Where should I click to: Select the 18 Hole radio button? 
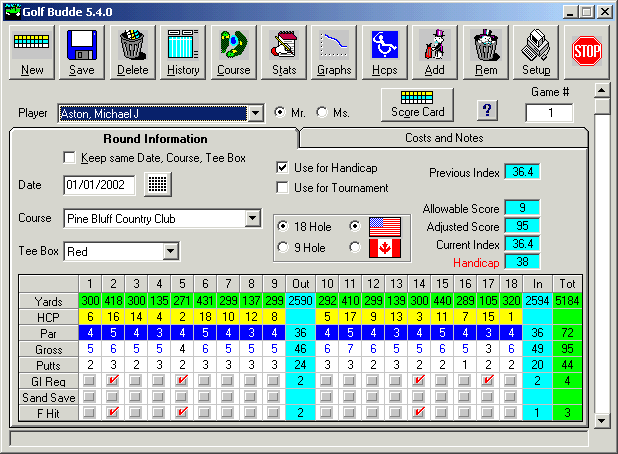coord(283,226)
